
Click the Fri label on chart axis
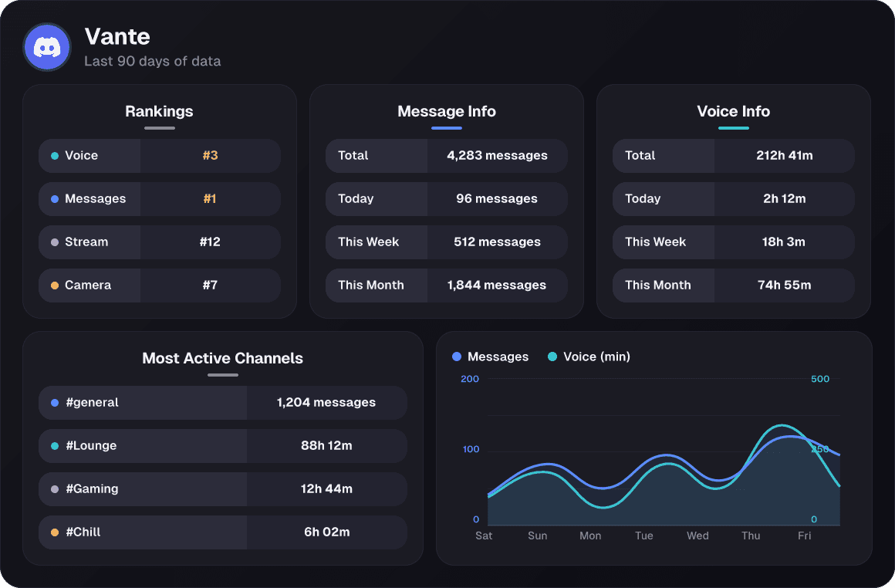(804, 536)
